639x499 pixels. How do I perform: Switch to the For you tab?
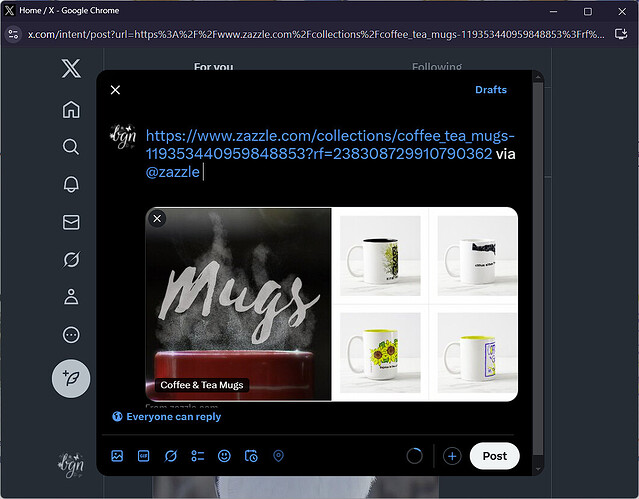click(214, 66)
